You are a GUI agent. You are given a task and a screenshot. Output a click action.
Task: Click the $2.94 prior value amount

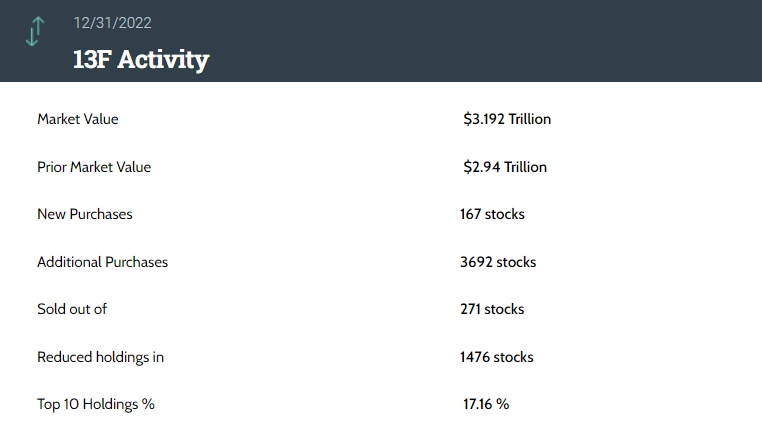481,167
